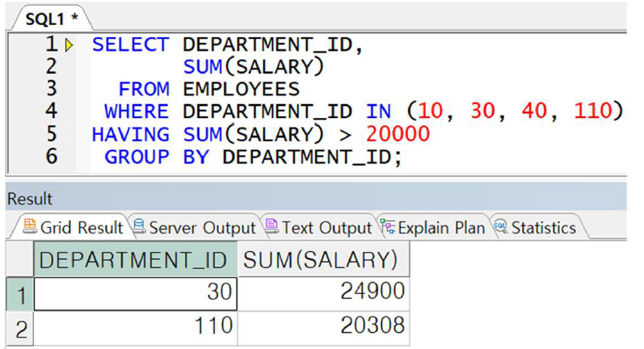Click the Explain Plan tree icon
This screenshot has height=349, width=644.
[387, 226]
